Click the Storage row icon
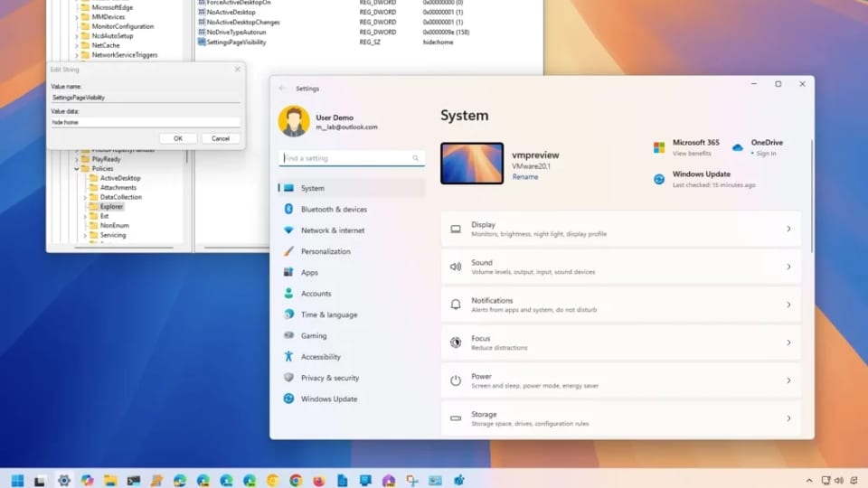 pos(456,418)
